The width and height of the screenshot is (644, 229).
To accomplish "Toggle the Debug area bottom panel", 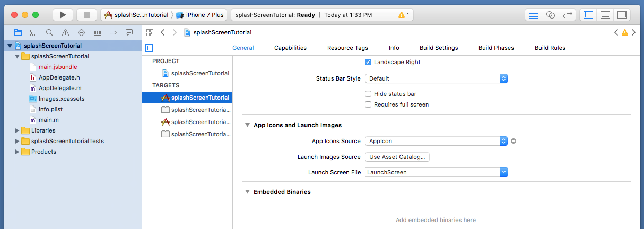I will [605, 15].
